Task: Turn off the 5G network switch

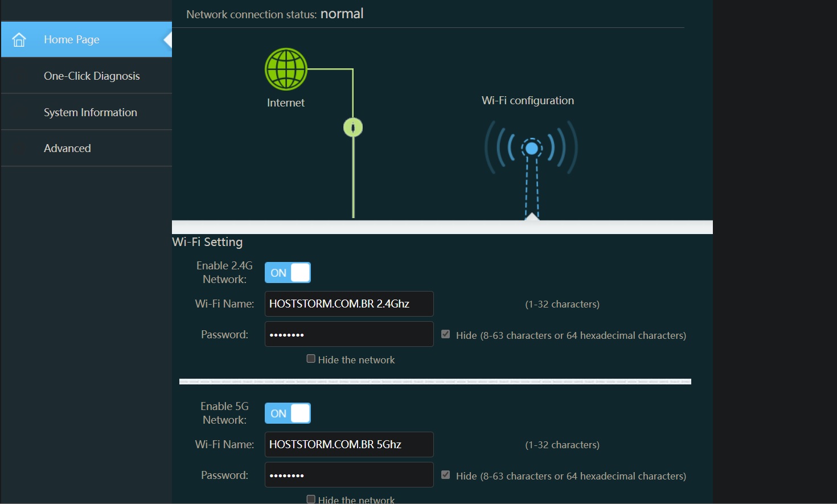Action: (x=288, y=413)
